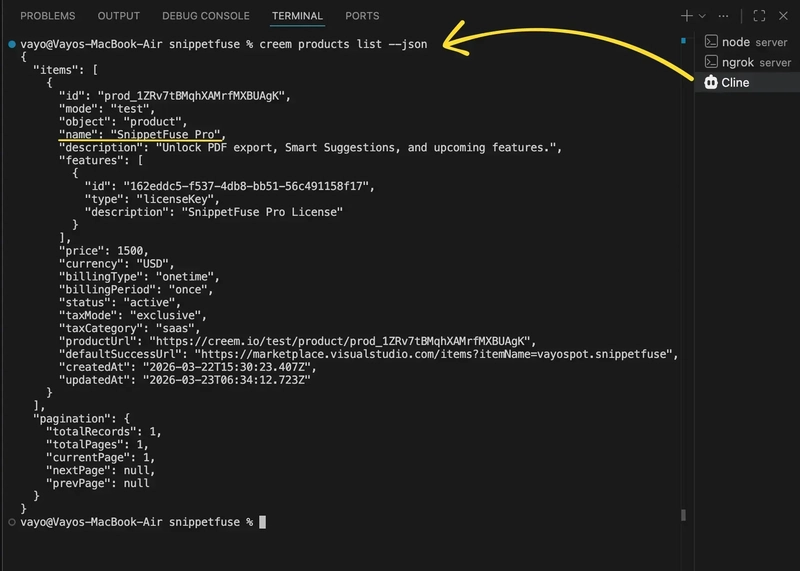Click the ngrok terminal icon
Image resolution: width=800 pixels, height=571 pixels.
pyautogui.click(x=711, y=62)
